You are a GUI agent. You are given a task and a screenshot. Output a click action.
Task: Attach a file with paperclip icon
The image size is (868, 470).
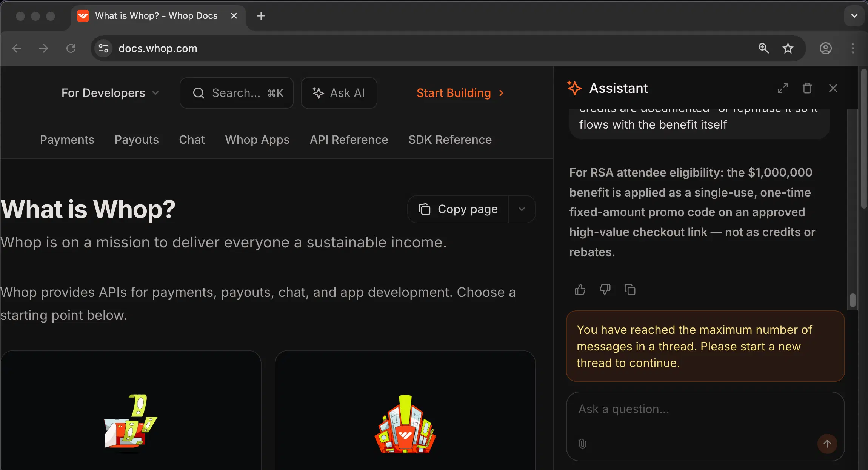click(582, 444)
